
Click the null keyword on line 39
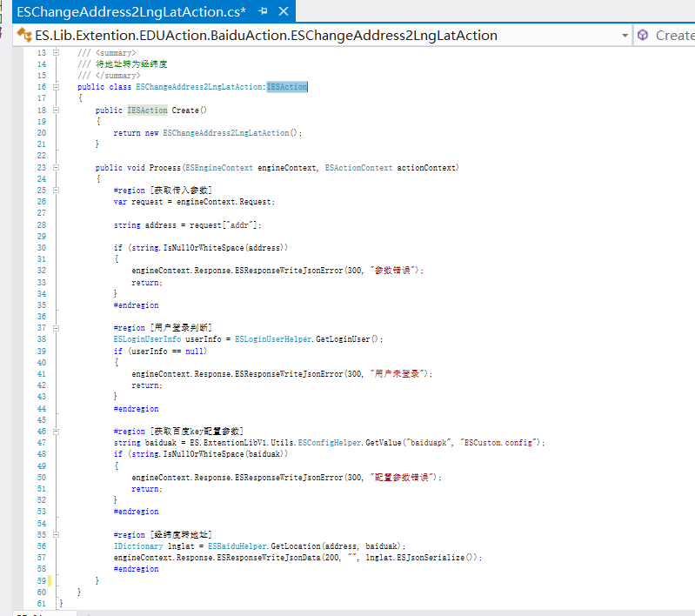(x=194, y=352)
